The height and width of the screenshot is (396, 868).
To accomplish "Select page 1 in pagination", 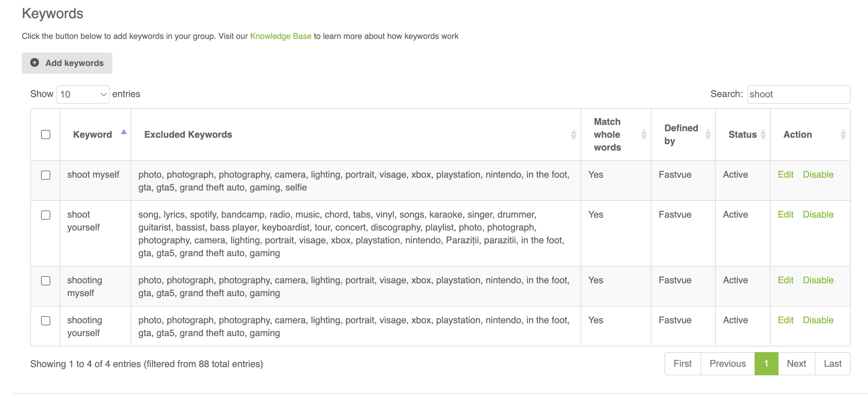I will [x=766, y=364].
